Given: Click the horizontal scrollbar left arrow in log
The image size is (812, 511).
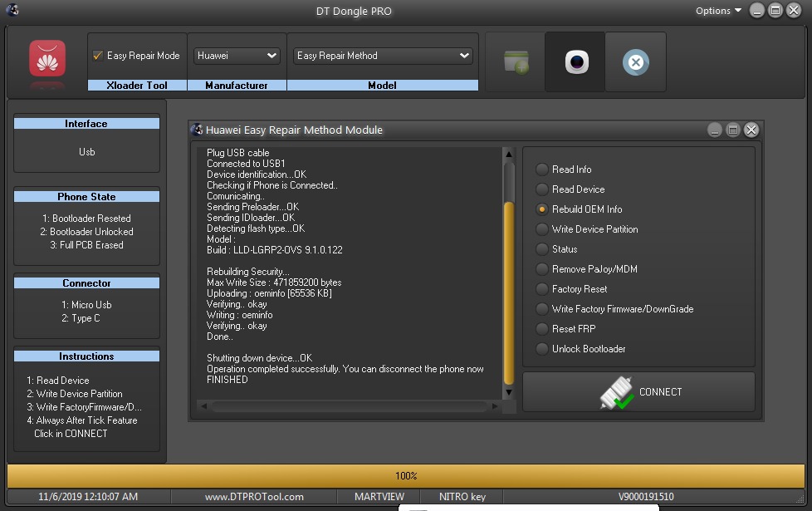Looking at the screenshot, I should tap(203, 406).
